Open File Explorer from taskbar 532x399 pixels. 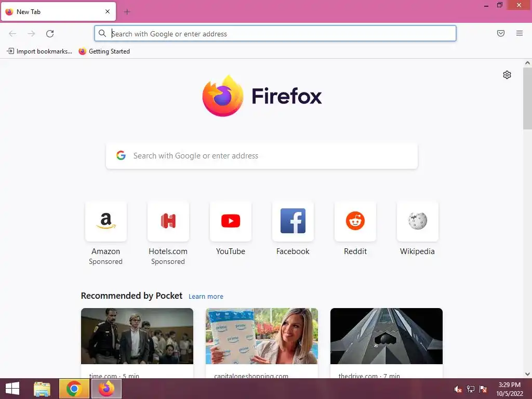point(42,389)
